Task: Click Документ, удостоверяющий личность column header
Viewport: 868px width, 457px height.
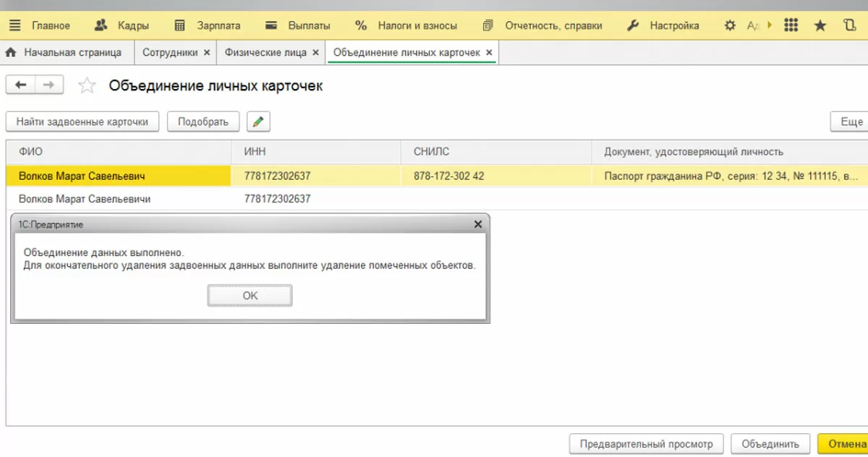Action: 730,152
